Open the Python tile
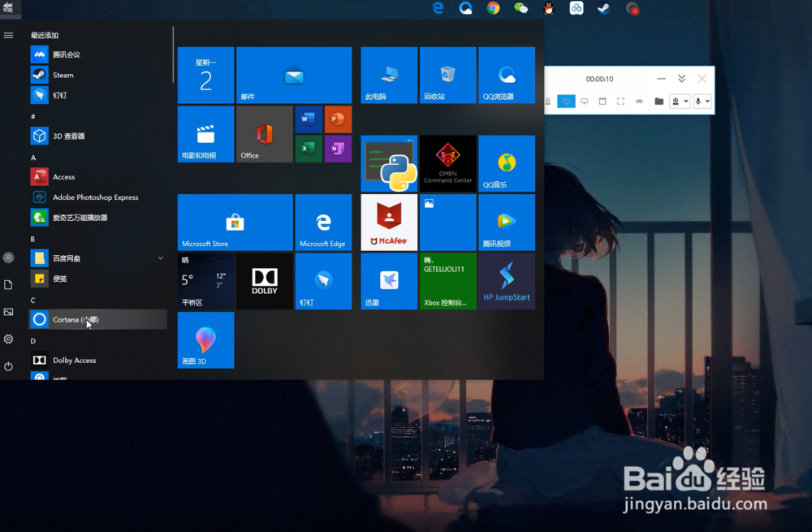 389,164
